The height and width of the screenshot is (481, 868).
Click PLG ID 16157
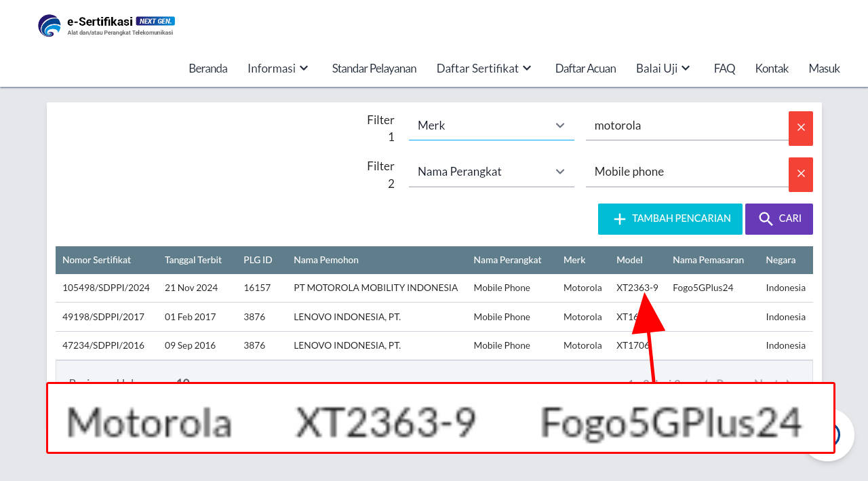[257, 288]
